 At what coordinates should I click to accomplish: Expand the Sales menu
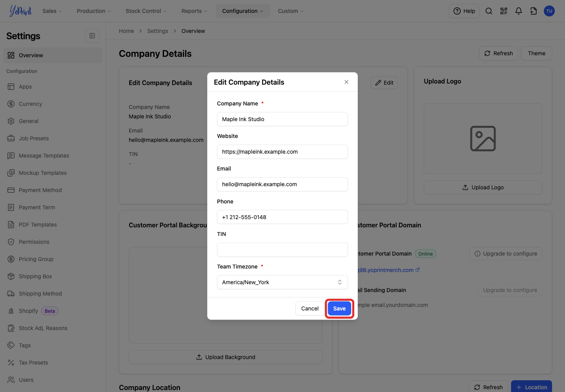(x=52, y=11)
